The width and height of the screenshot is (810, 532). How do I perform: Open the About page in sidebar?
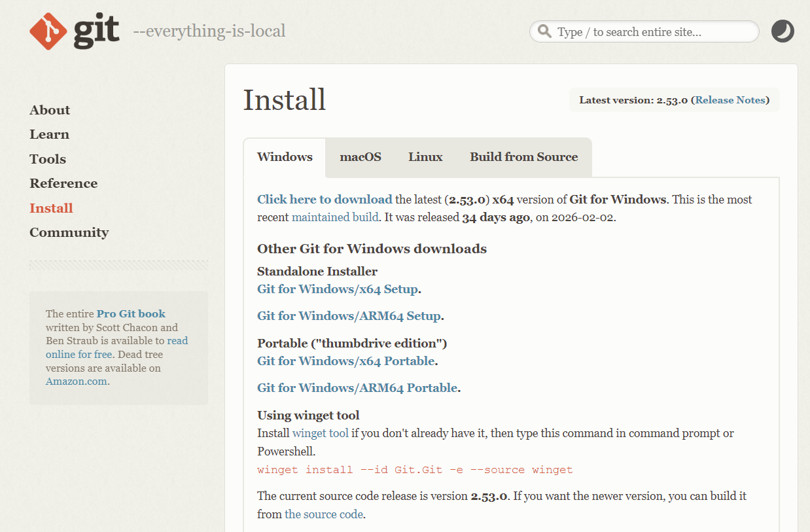click(x=50, y=110)
